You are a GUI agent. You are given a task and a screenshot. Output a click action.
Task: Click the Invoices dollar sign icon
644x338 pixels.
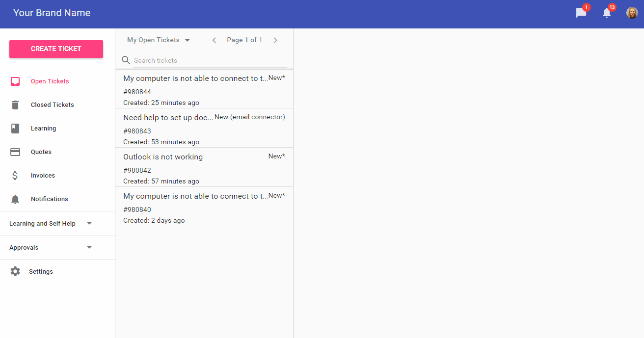tap(15, 176)
